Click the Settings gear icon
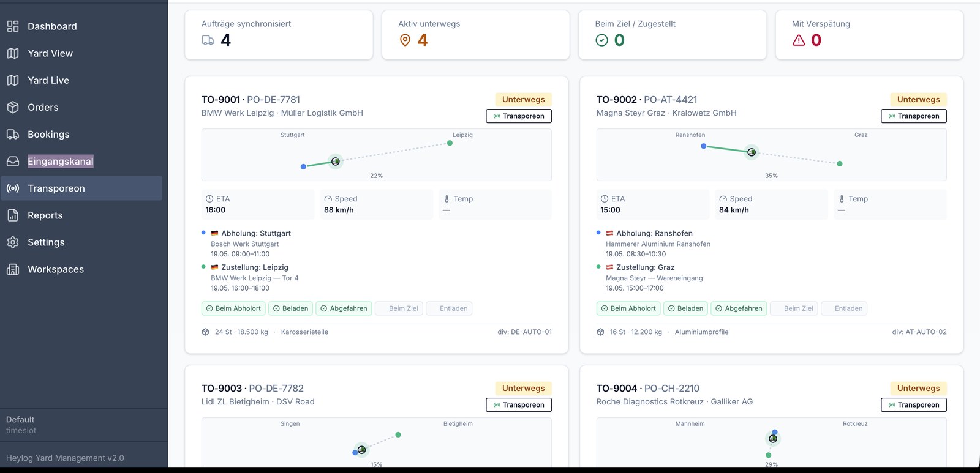Screen dimensions: 980x473 click(13, 242)
